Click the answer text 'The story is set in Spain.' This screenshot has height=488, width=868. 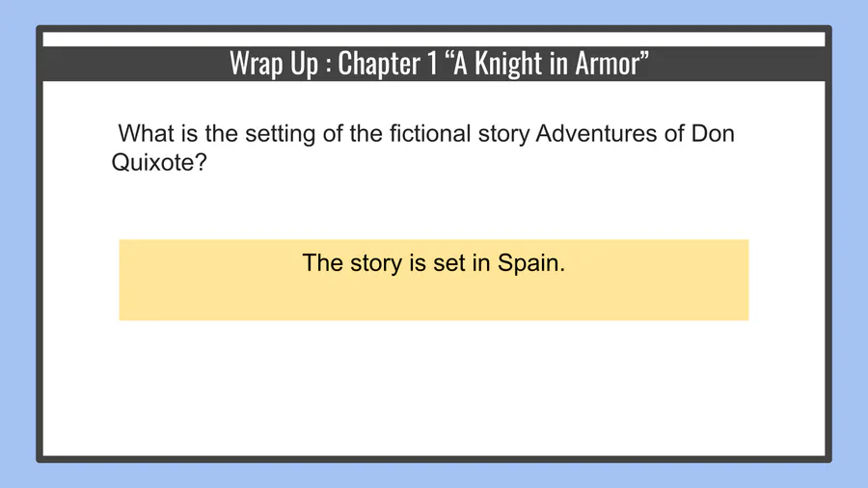pos(433,262)
